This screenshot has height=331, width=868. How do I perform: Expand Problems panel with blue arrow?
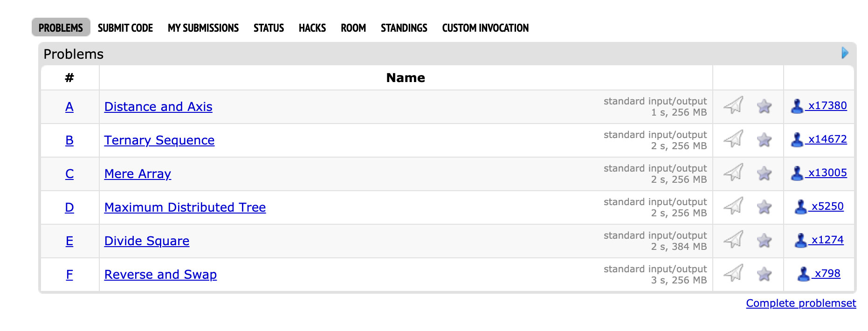845,53
